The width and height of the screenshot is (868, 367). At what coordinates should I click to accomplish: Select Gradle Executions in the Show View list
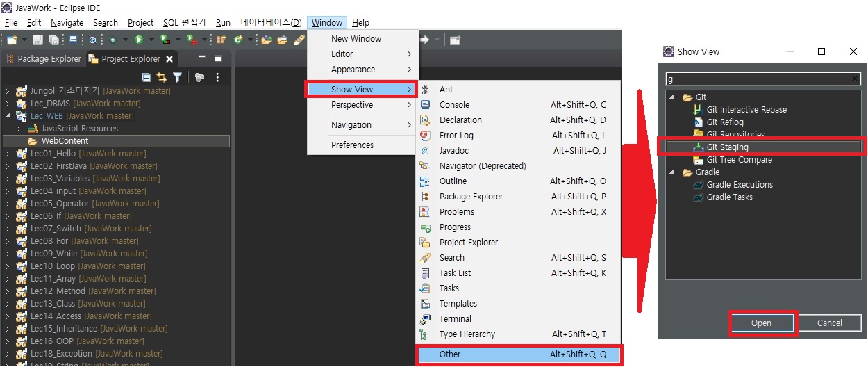click(x=740, y=184)
